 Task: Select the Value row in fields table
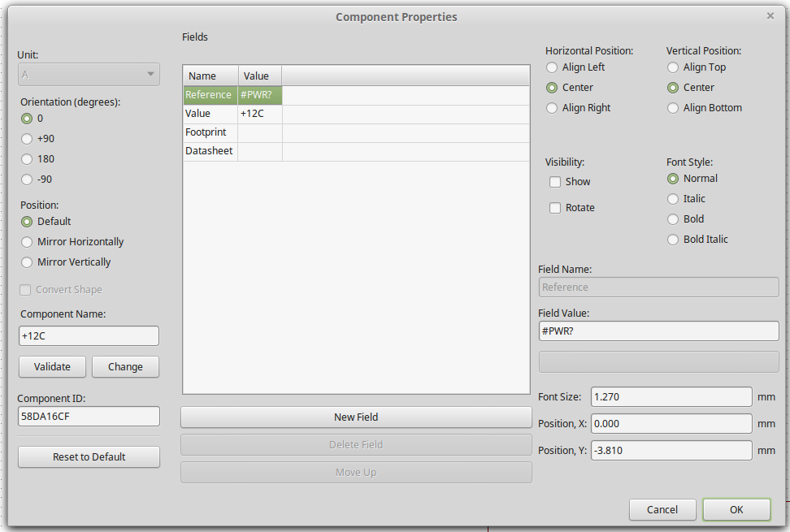coord(210,115)
